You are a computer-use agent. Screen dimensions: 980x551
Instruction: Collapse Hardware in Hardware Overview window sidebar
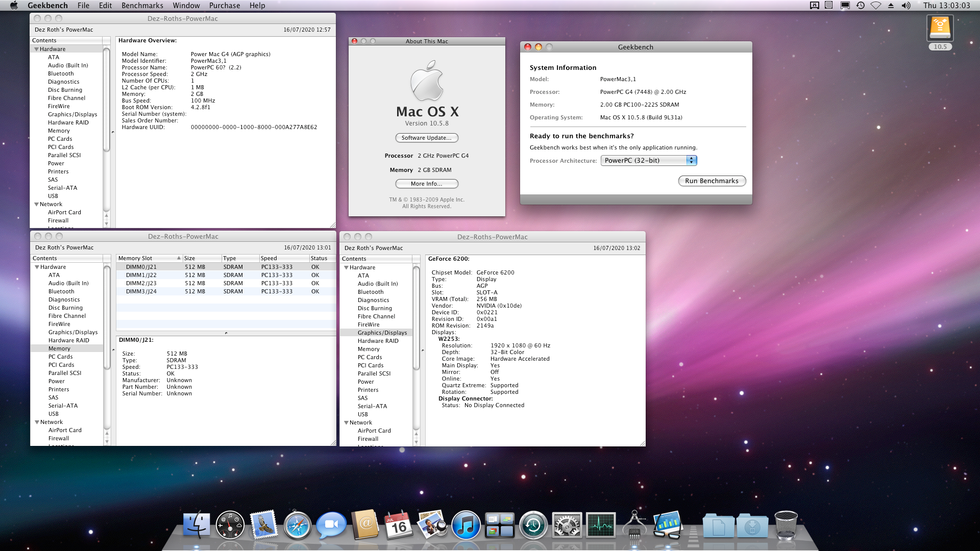coord(37,49)
